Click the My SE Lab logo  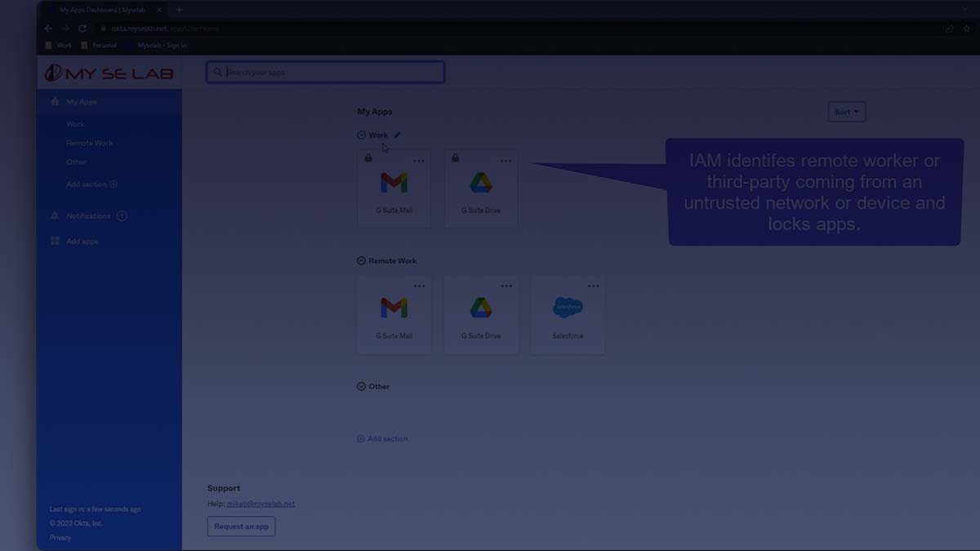click(x=109, y=73)
